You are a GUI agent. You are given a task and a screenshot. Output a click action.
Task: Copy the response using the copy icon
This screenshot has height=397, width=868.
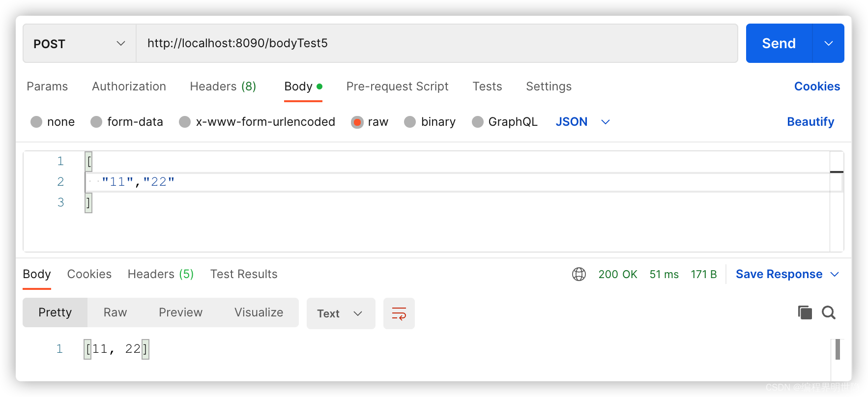point(805,312)
